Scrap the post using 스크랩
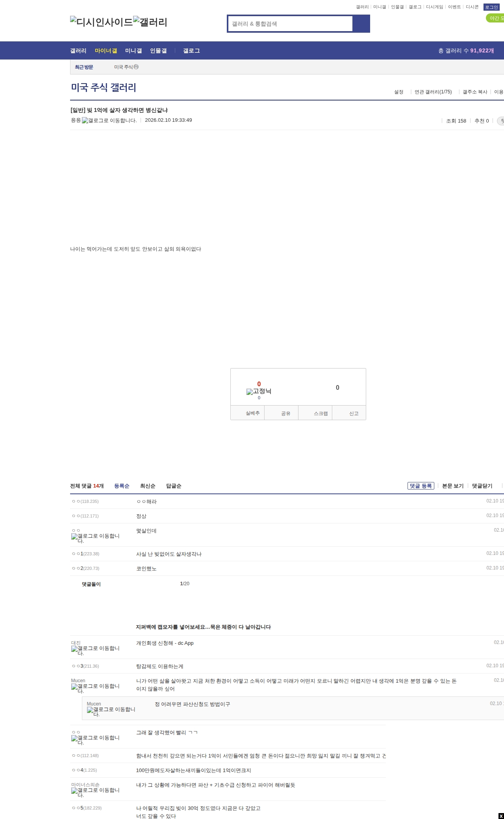This screenshot has width=504, height=819. pos(315,413)
